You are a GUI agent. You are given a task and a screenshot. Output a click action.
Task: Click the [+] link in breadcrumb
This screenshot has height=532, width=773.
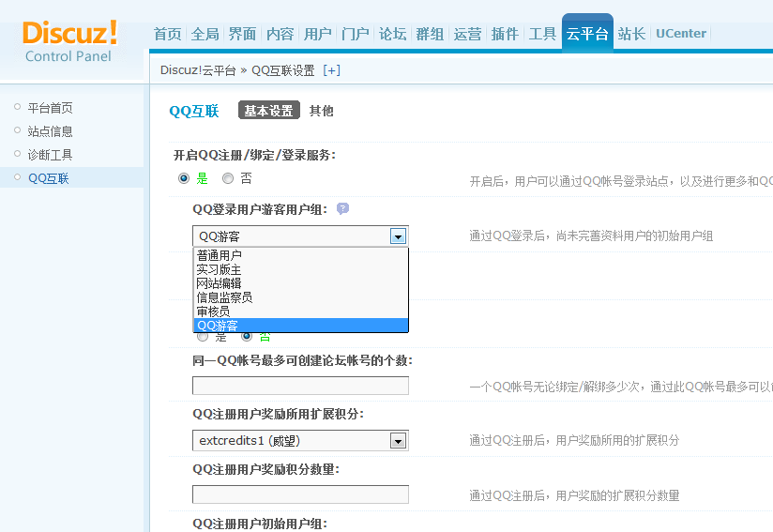coord(332,70)
